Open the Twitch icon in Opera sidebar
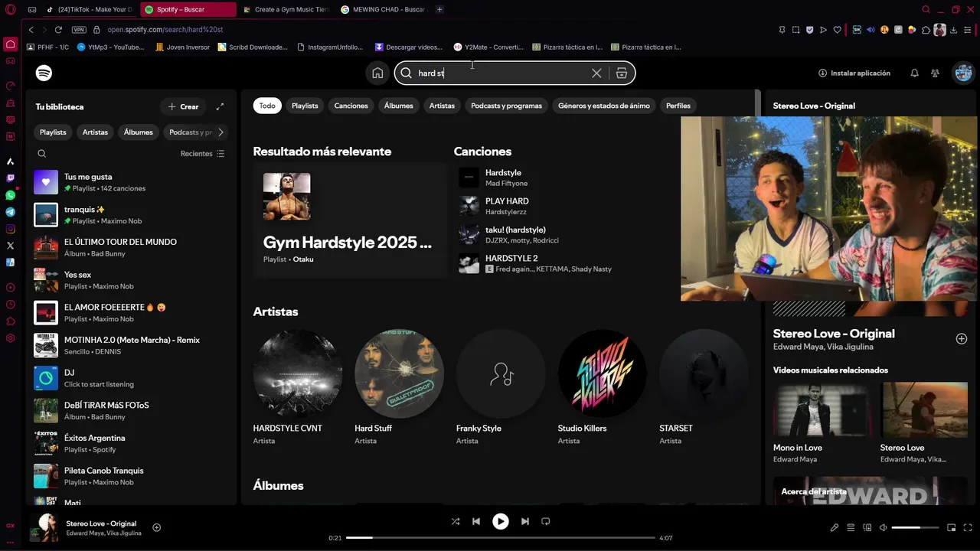Screen dimensions: 980x551 11,178
